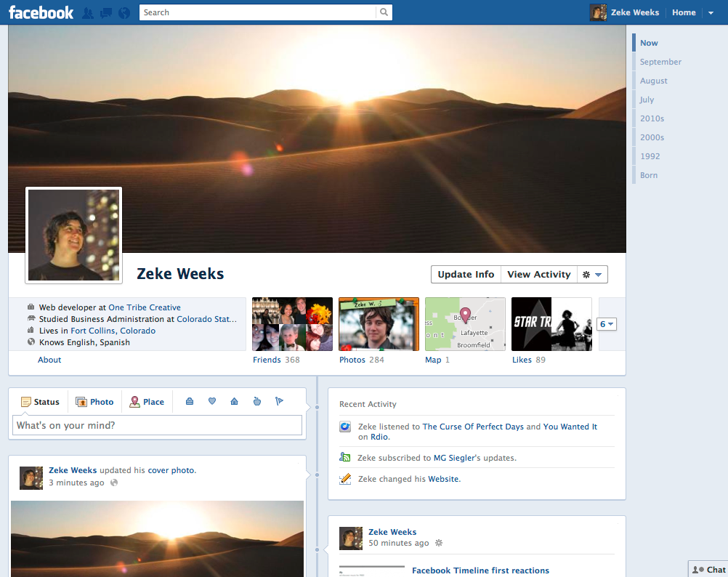Open the messages icon in top bar
The width and height of the screenshot is (728, 577).
pos(106,13)
